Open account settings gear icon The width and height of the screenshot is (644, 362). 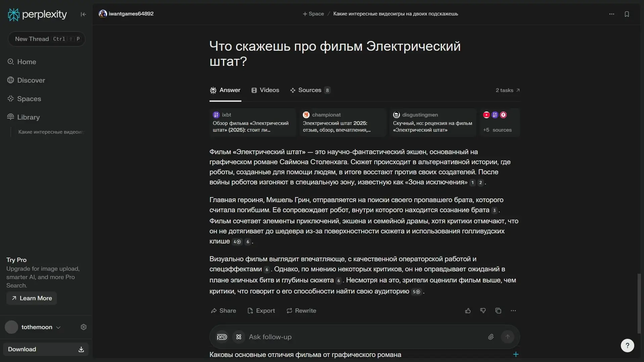pyautogui.click(x=84, y=327)
